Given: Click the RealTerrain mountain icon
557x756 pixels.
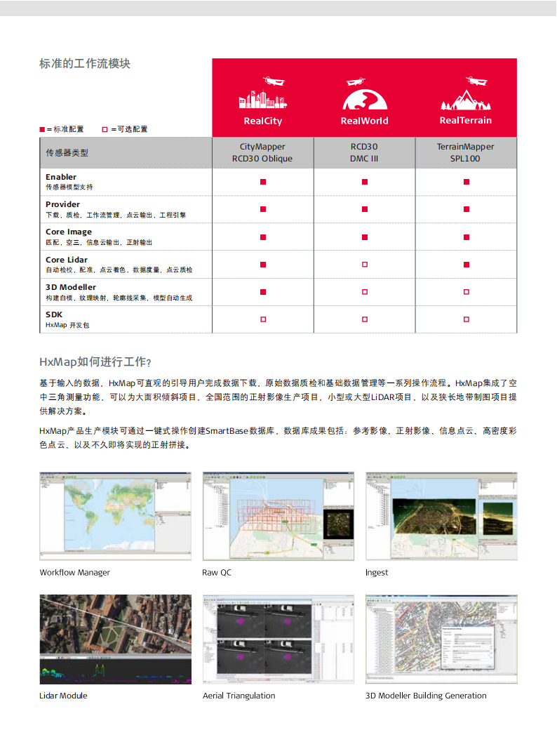Looking at the screenshot, I should click(x=466, y=100).
